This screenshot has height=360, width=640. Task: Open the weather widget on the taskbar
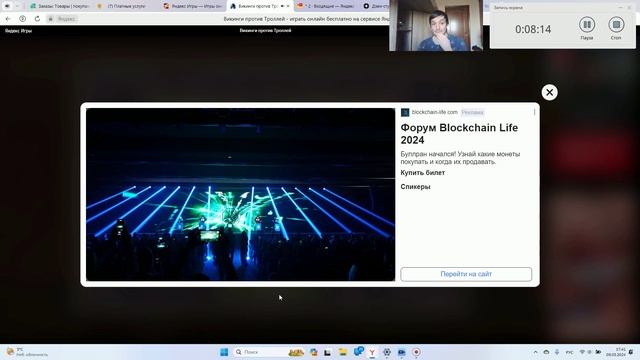click(27, 352)
